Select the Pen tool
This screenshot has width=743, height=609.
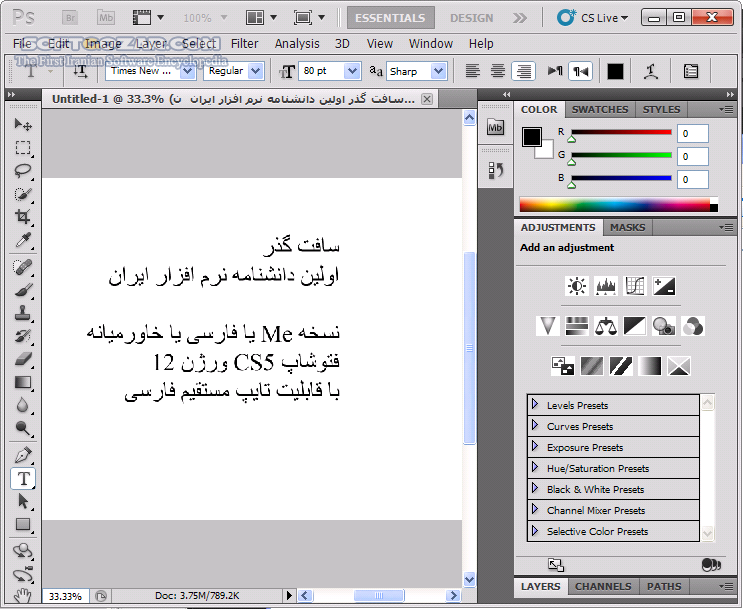pos(23,455)
